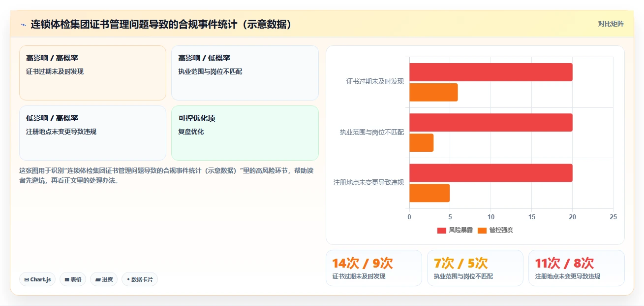Toggle 管控强度 orange legend swatch
Screen dimensions: 644x306
482,230
